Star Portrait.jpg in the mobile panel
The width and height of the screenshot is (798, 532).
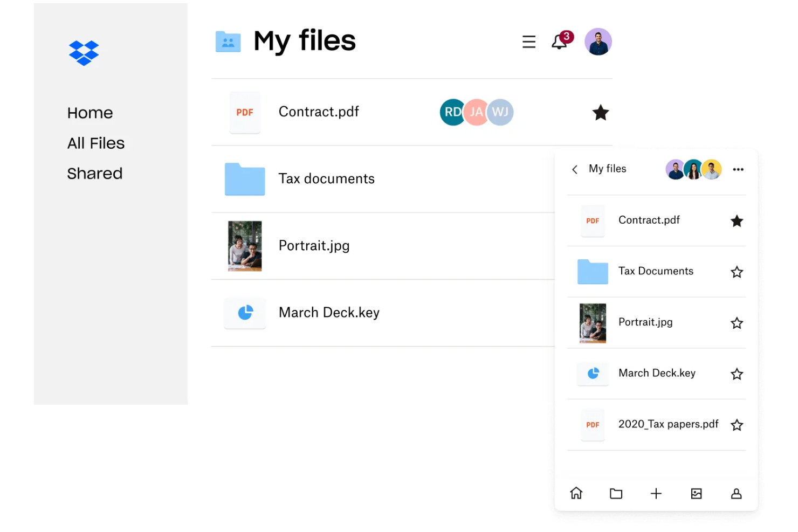pos(737,323)
